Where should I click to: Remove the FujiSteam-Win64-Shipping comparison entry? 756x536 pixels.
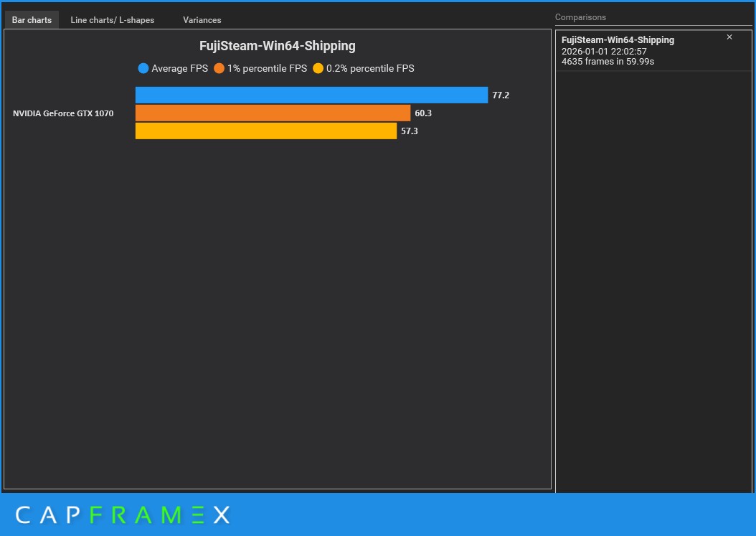729,37
